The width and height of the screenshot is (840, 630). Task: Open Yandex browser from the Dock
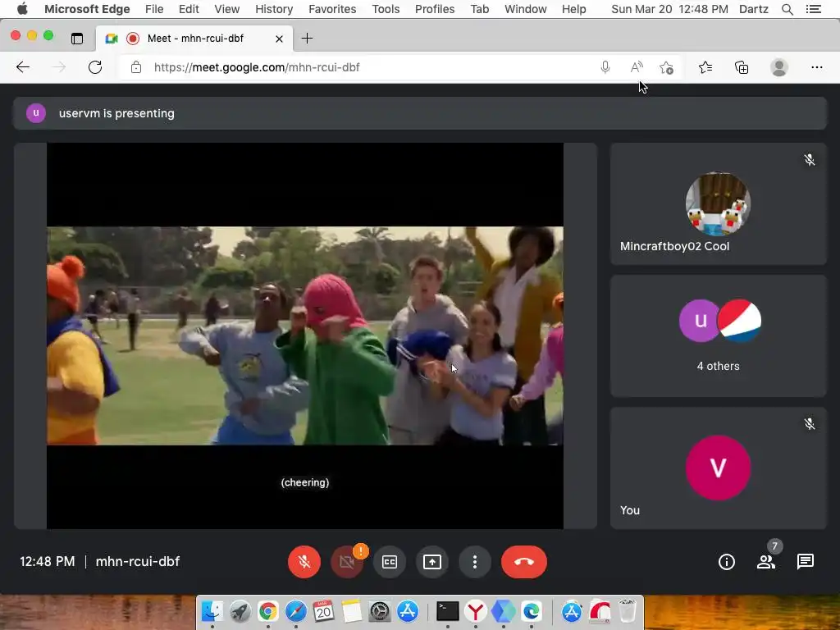(475, 610)
